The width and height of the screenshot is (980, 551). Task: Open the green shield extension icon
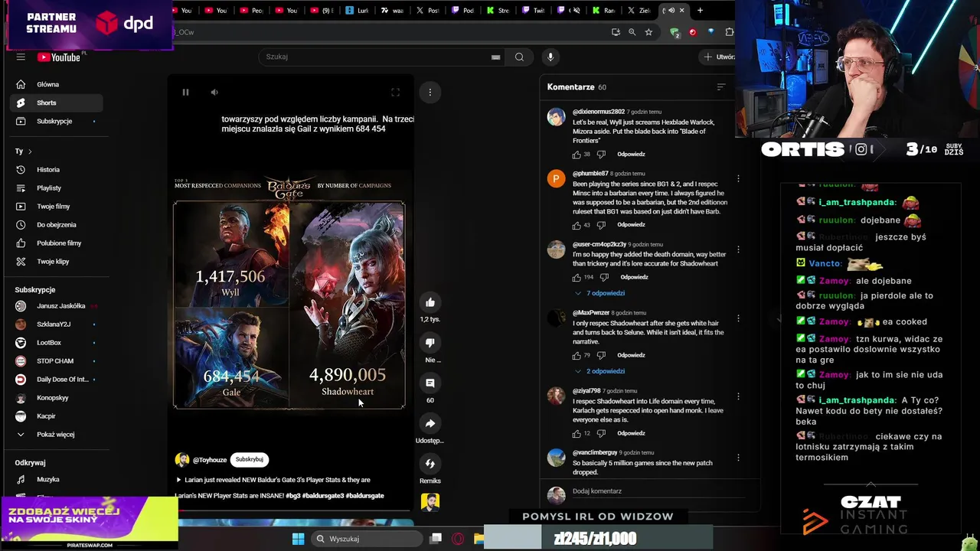point(674,32)
